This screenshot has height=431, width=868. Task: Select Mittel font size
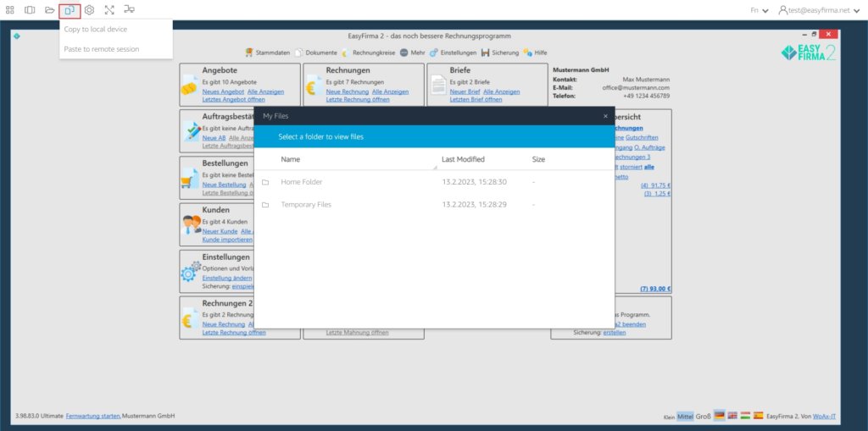click(x=685, y=416)
